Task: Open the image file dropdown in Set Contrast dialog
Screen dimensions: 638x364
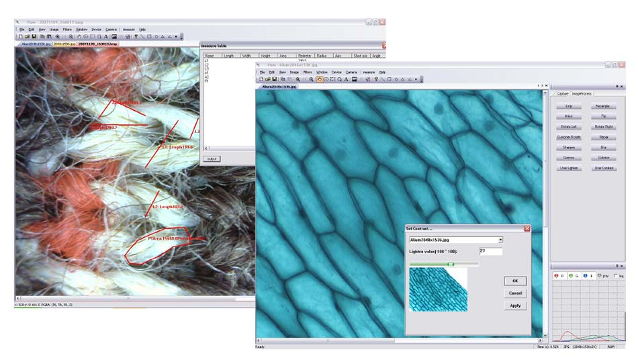Action: (x=500, y=240)
